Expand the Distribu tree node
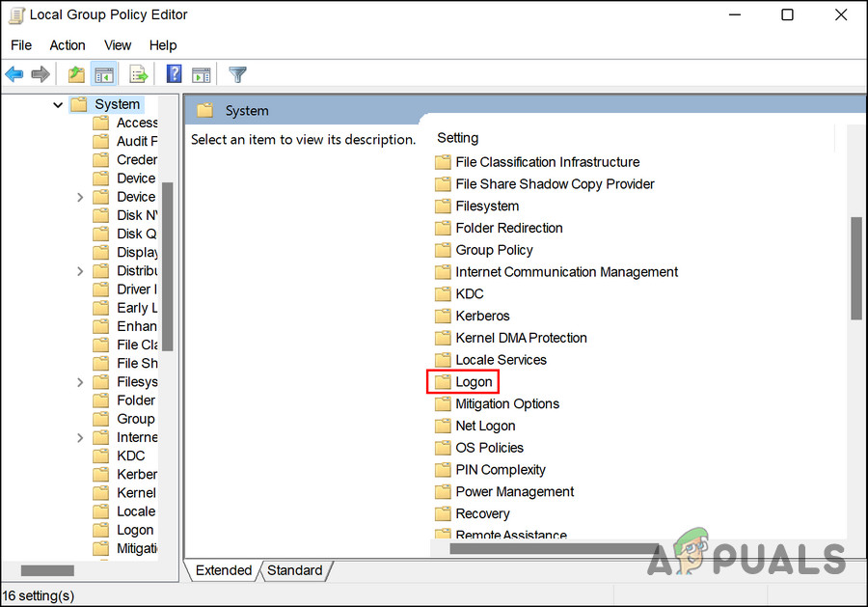The image size is (868, 607). [80, 271]
